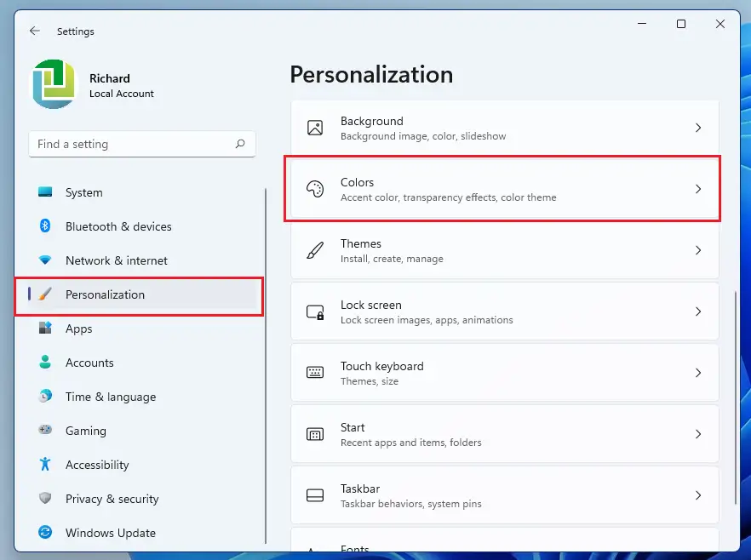The image size is (751, 560).
Task: Expand the Themes settings chevron
Action: click(x=698, y=250)
